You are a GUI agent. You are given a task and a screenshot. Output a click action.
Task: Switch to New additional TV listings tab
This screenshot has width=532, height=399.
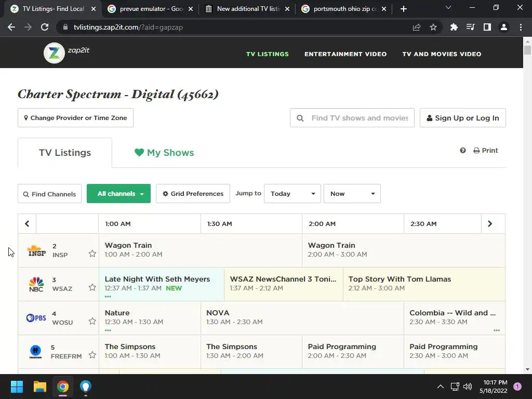(248, 9)
